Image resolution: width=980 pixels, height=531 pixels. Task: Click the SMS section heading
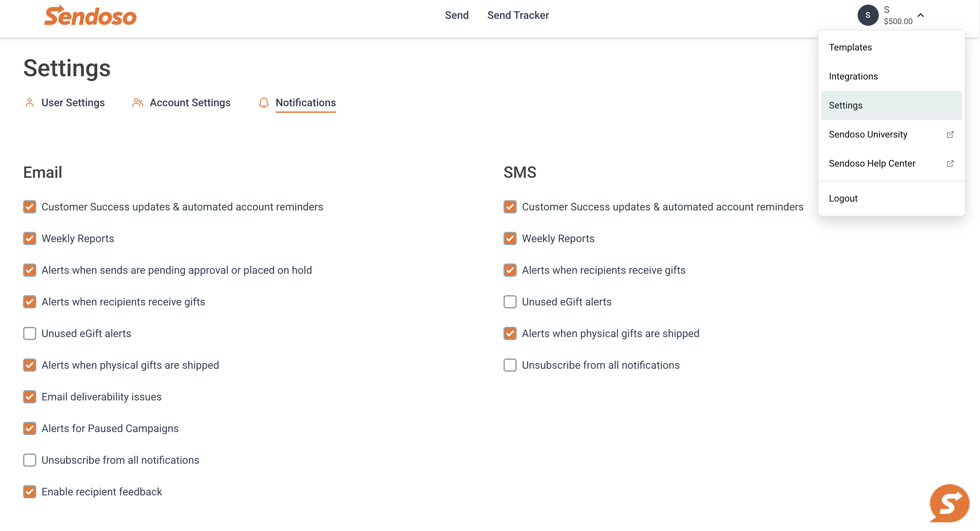[x=520, y=172]
